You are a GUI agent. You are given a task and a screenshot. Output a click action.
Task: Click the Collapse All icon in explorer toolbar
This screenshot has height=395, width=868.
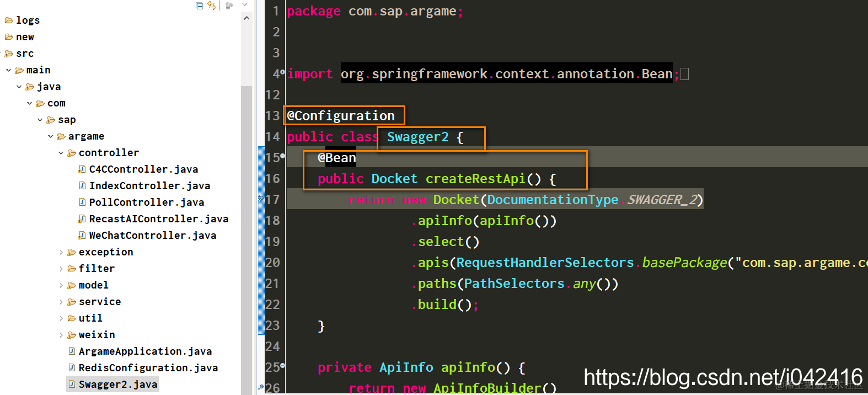200,6
